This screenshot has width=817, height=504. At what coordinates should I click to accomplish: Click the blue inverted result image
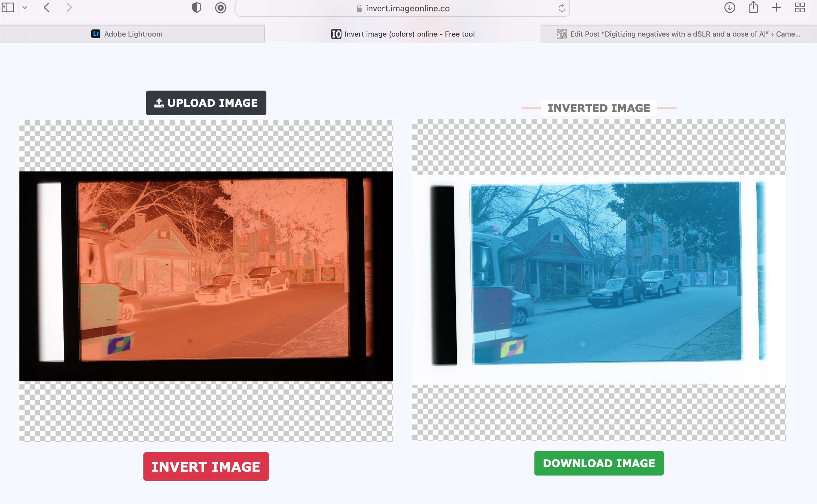pyautogui.click(x=605, y=273)
